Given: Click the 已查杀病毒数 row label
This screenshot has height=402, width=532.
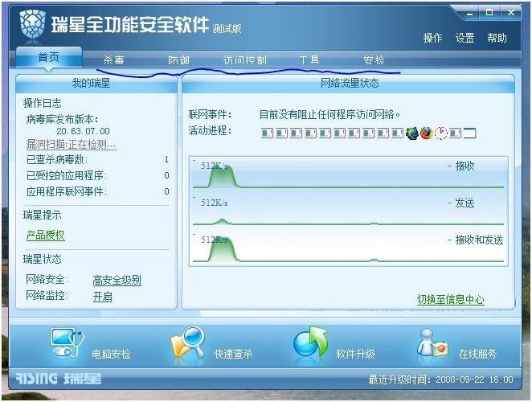Looking at the screenshot, I should point(57,159).
